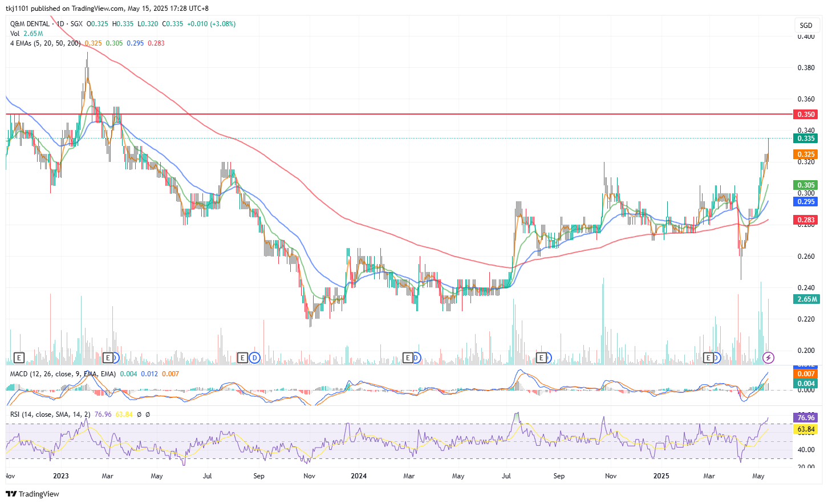Click the green 0.305 axis label
The height and width of the screenshot is (504, 828).
coord(805,185)
